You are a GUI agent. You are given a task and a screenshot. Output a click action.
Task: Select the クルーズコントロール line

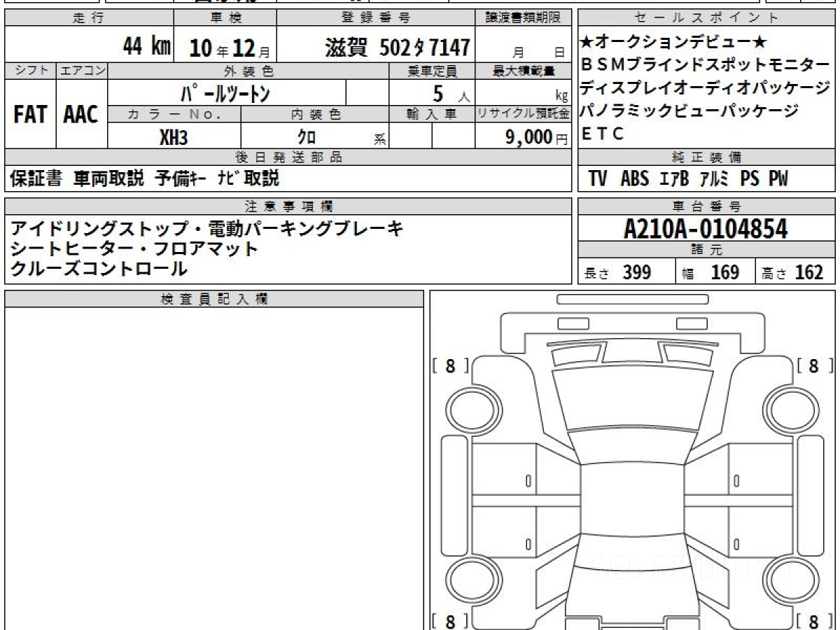coord(99,268)
